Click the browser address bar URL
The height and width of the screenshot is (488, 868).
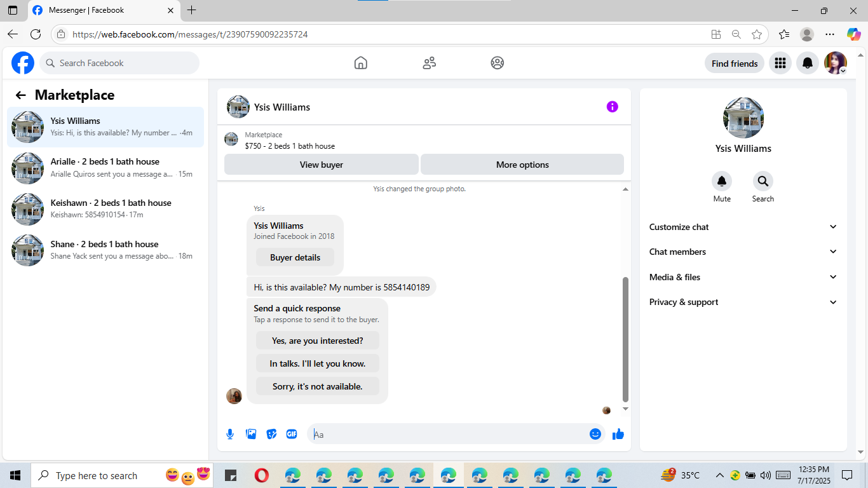point(191,34)
